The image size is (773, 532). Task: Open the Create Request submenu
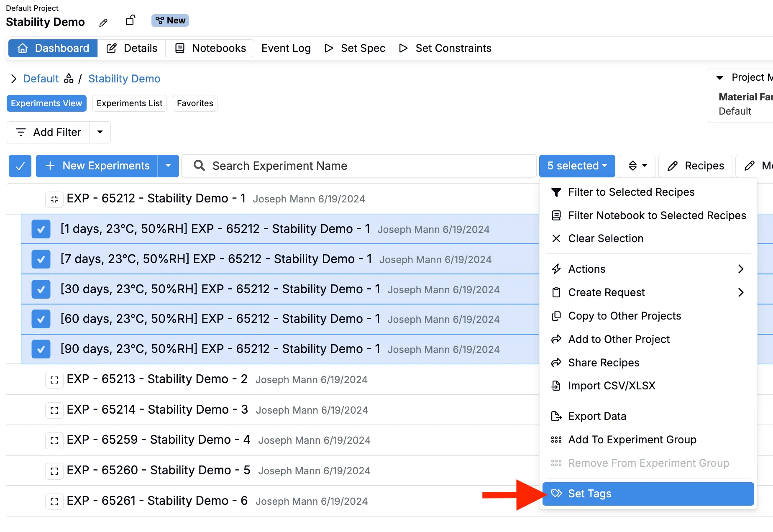click(648, 292)
